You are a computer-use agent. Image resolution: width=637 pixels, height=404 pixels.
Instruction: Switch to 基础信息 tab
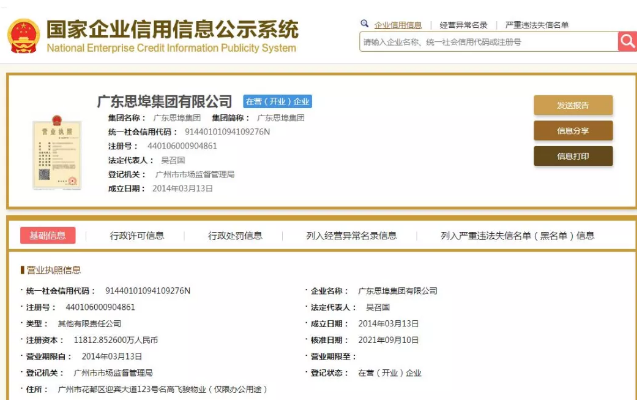(48, 235)
